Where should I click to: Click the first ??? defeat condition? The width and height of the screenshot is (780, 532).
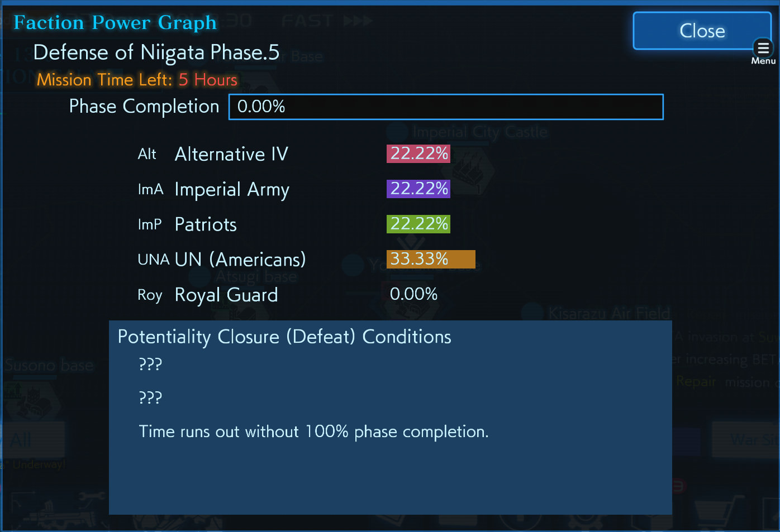150,365
